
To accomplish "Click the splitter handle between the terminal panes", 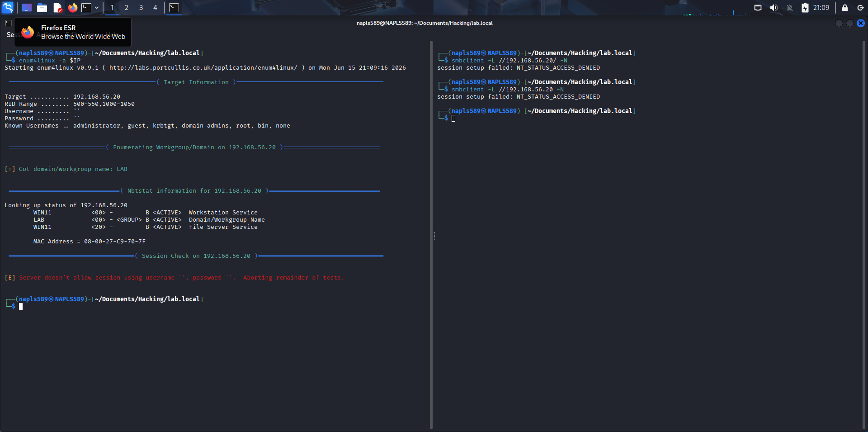I will [434, 236].
